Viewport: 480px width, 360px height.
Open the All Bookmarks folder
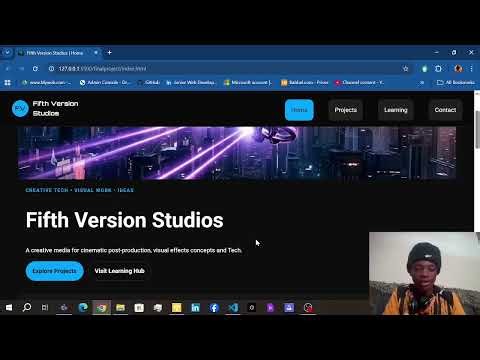coord(456,82)
